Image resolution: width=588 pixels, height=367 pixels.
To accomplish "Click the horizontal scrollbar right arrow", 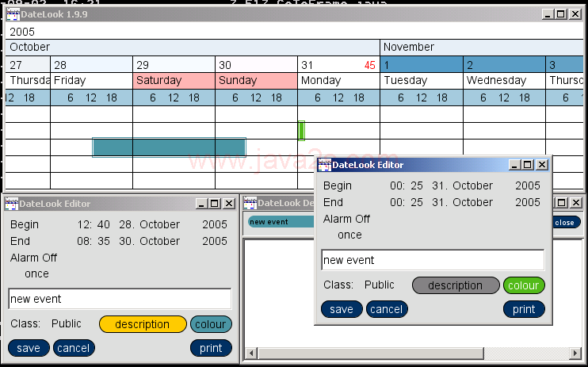I will coord(575,353).
